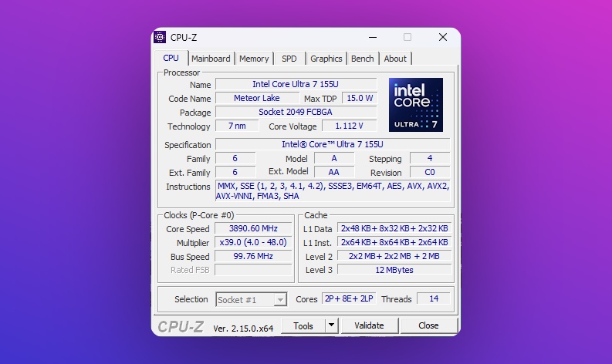
Task: Click the Technology value 7 nm
Action: [237, 126]
